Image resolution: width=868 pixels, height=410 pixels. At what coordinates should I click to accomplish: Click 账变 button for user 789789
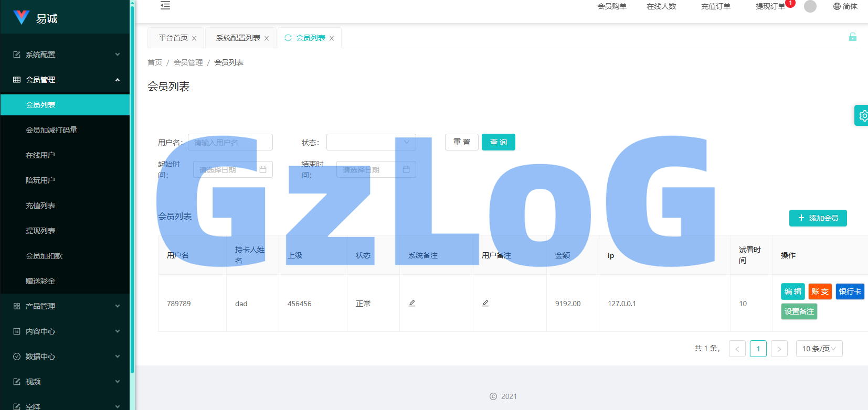point(820,292)
